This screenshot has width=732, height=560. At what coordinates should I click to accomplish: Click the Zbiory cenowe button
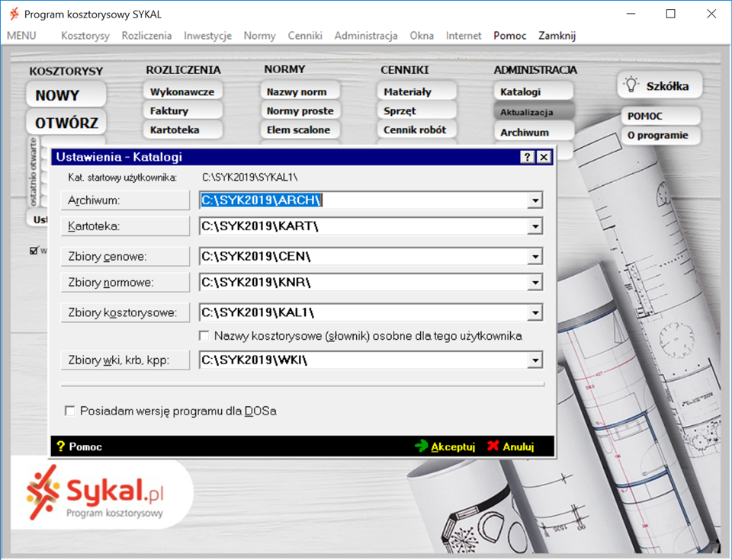(x=125, y=256)
